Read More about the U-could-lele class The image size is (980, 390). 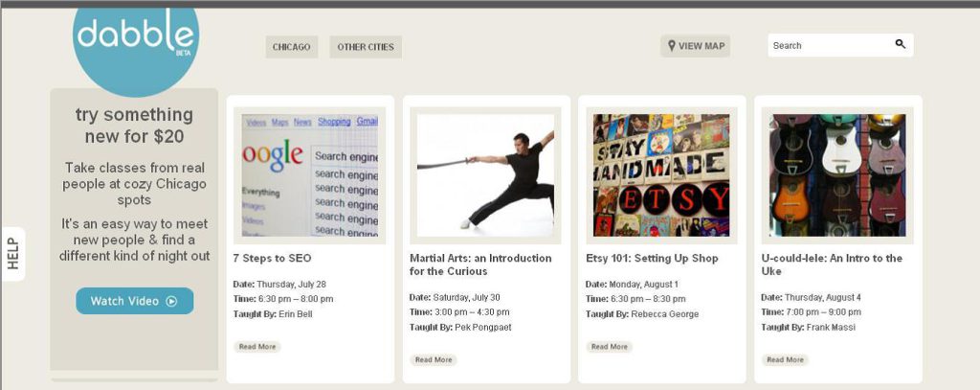[x=785, y=360]
